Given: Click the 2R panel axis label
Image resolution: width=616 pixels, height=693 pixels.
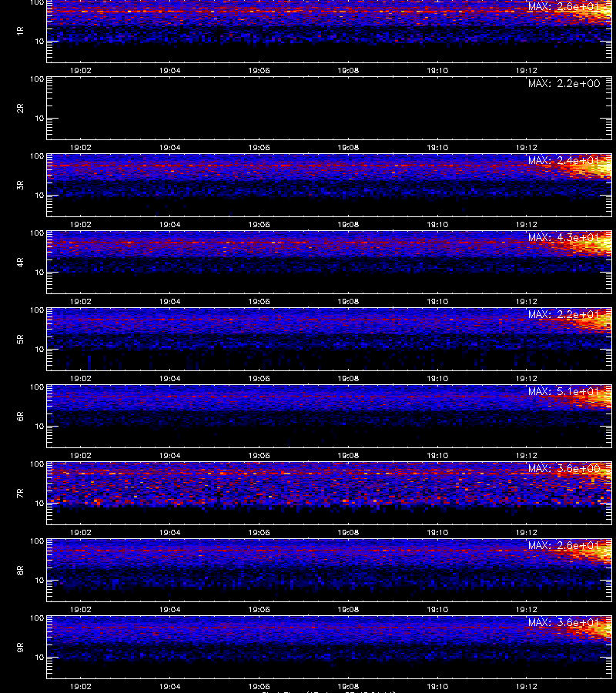Looking at the screenshot, I should [20, 109].
